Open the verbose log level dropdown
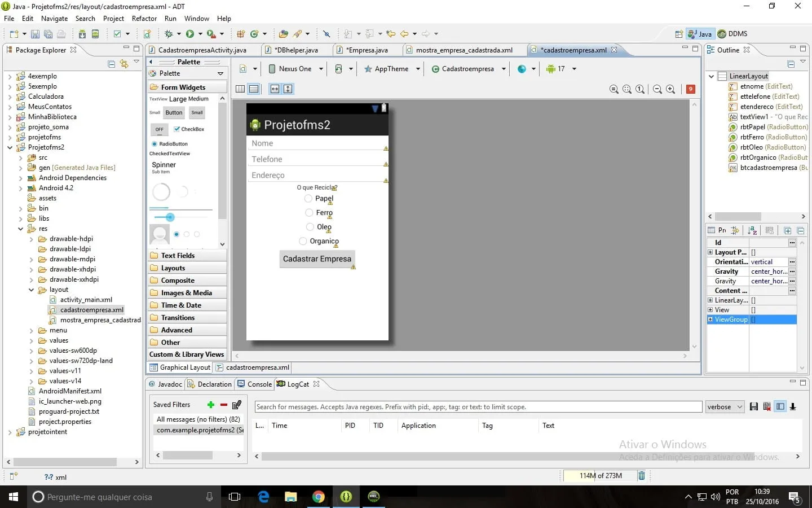Viewport: 812px width, 508px height. pos(725,407)
